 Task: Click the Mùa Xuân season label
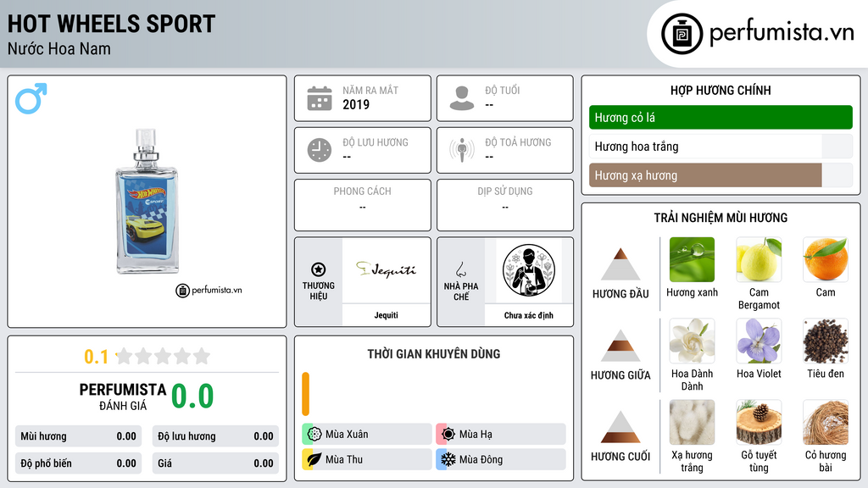(x=347, y=435)
